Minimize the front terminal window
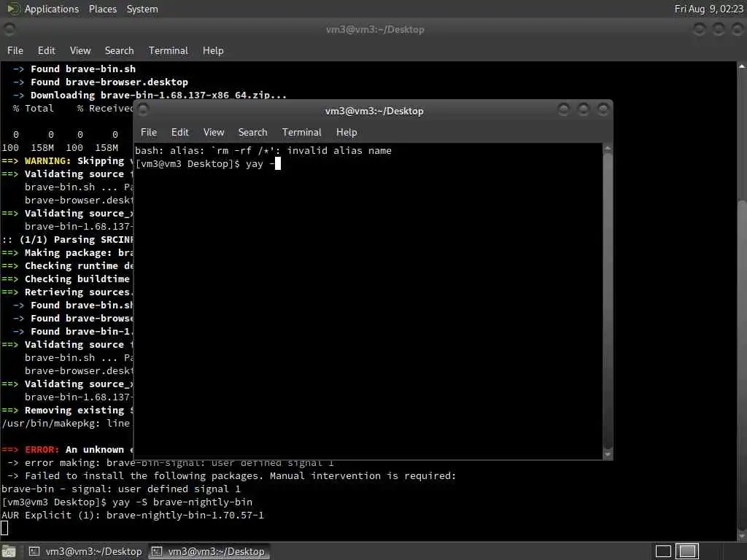The image size is (747, 560). pyautogui.click(x=564, y=110)
